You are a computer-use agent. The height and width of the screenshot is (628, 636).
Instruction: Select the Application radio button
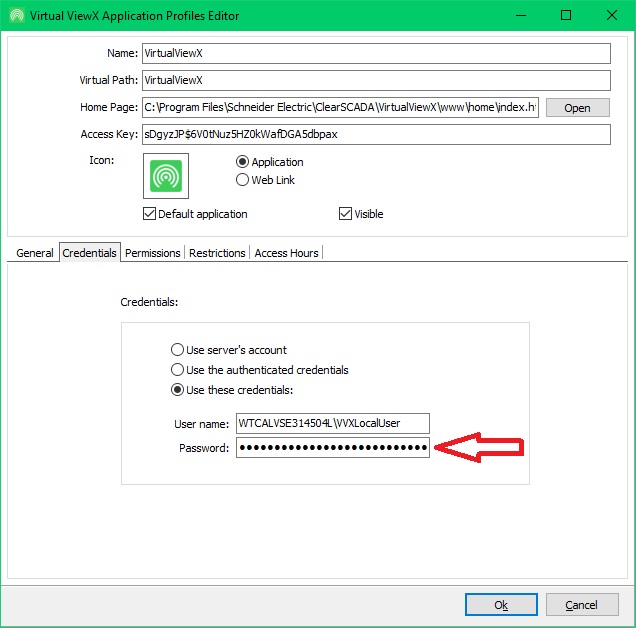[242, 162]
